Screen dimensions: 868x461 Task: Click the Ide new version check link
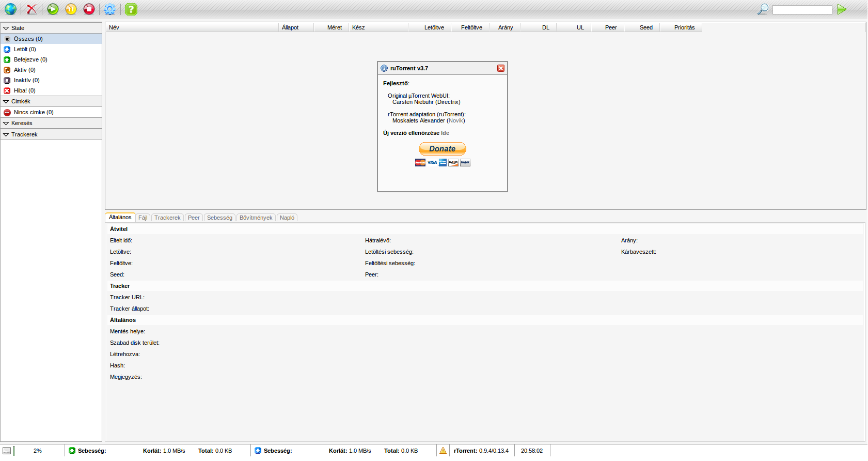[x=445, y=133]
